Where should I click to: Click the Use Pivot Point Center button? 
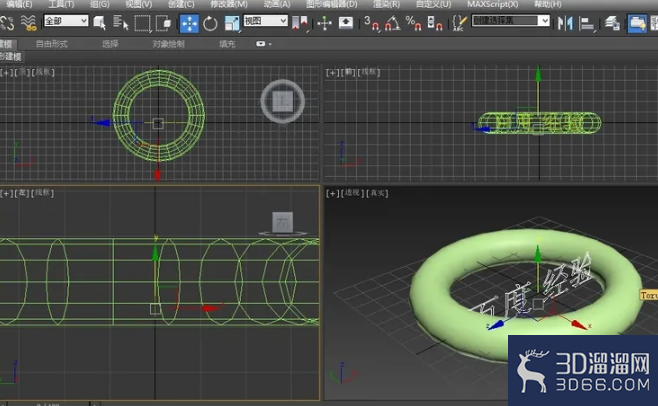tap(300, 23)
